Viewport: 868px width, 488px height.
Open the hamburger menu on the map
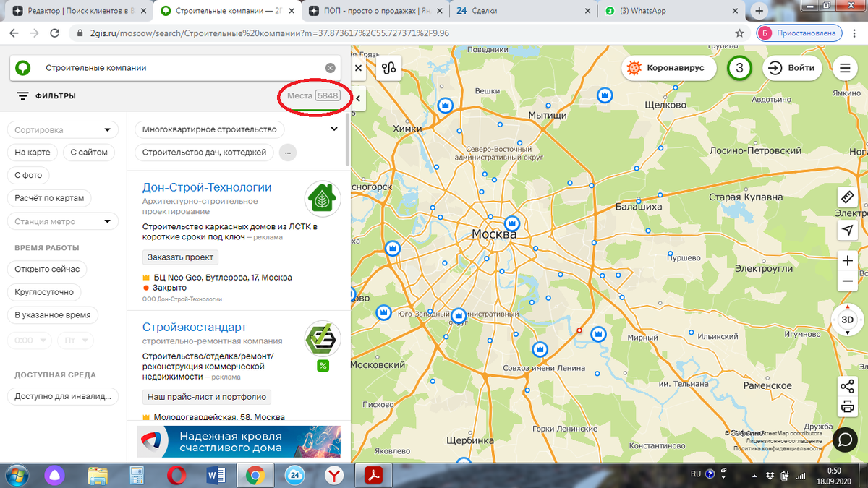point(843,69)
